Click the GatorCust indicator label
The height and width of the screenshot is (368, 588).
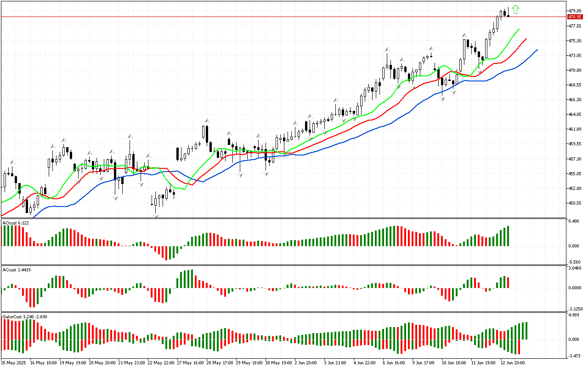[25, 316]
